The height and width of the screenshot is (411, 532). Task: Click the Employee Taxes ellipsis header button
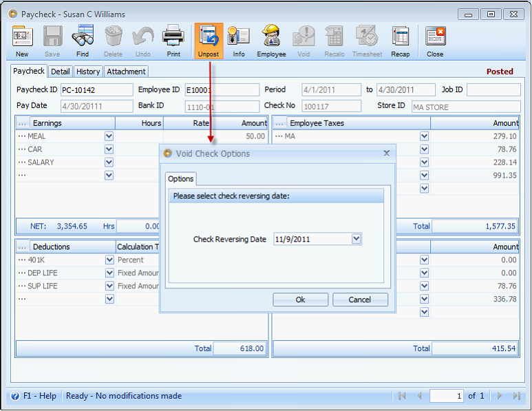tap(279, 123)
